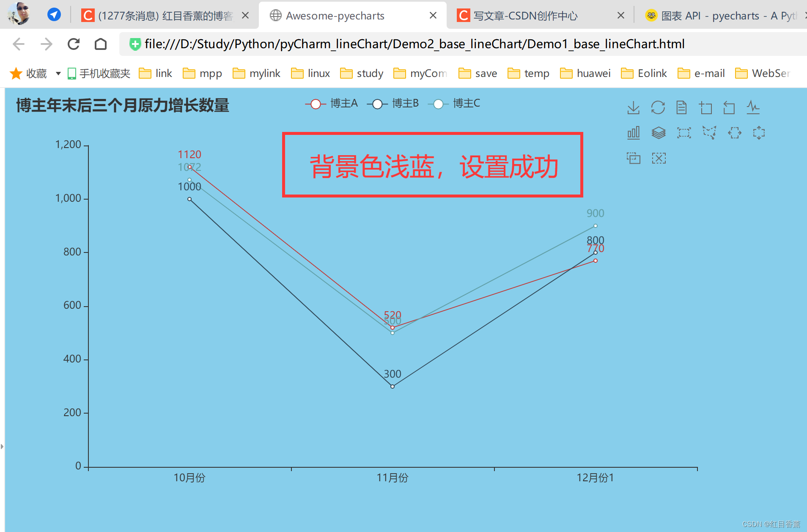Screen dimensions: 807x532
Task: Toggle visibility of series 博主B
Action: [x=393, y=104]
